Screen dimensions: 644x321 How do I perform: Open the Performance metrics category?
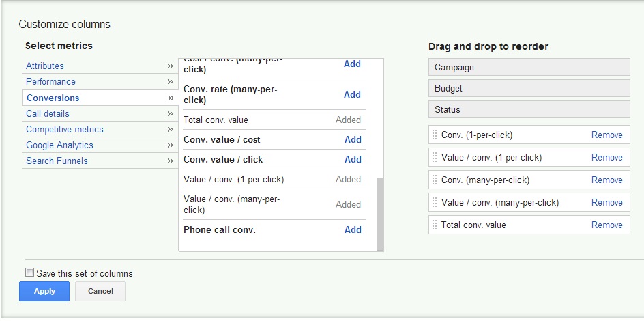click(x=50, y=81)
